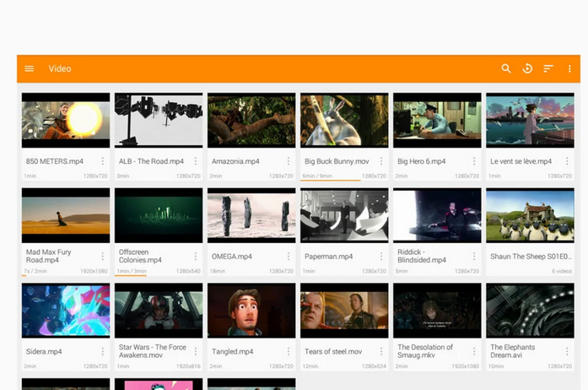Play the Amazonia.mp4 thumbnail
The height and width of the screenshot is (390, 588).
[x=251, y=120]
